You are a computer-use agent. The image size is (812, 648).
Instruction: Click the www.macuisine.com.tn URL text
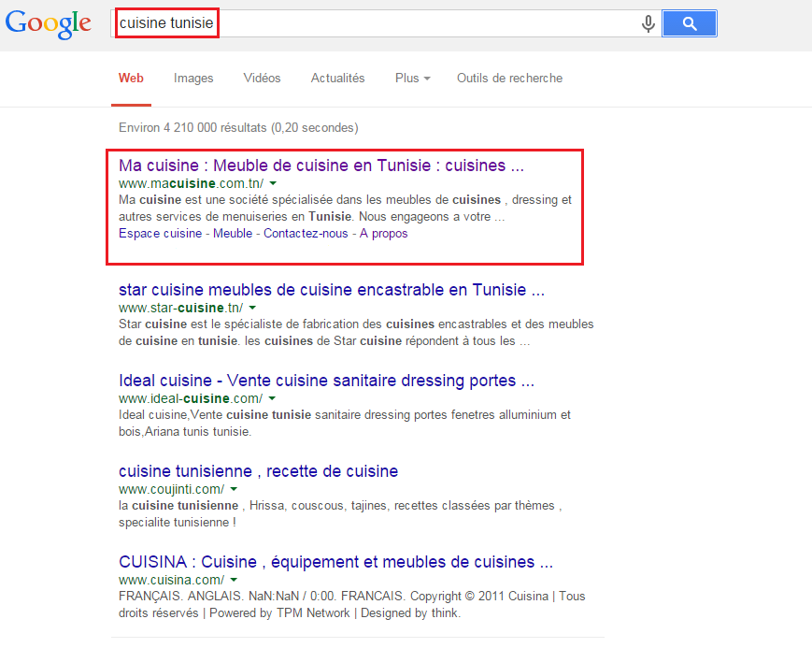(x=192, y=183)
